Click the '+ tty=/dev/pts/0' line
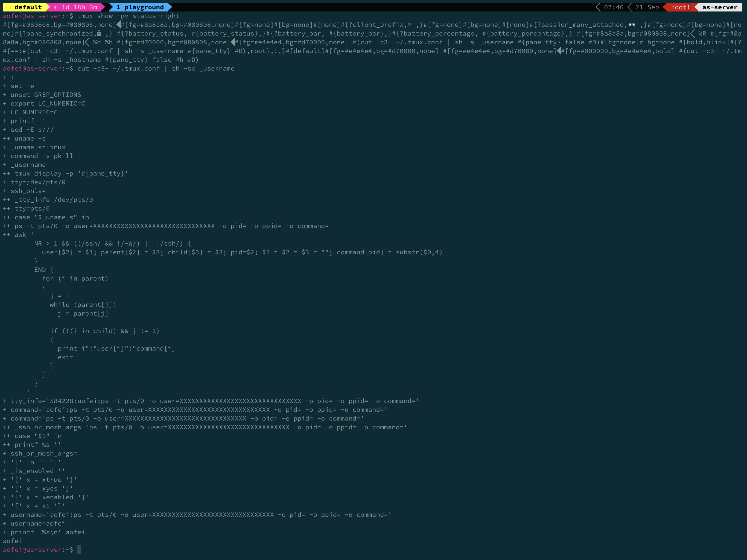The width and height of the screenshot is (747, 560). [34, 182]
